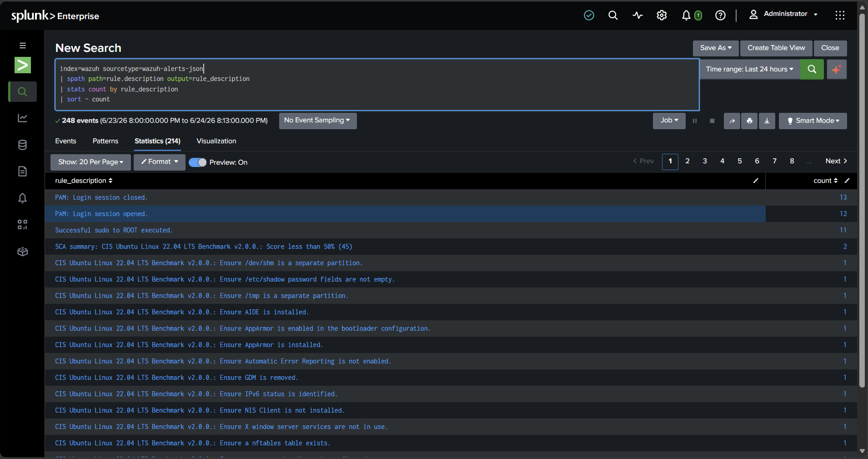Switch to the Events tab
The width and height of the screenshot is (868, 459).
(65, 141)
